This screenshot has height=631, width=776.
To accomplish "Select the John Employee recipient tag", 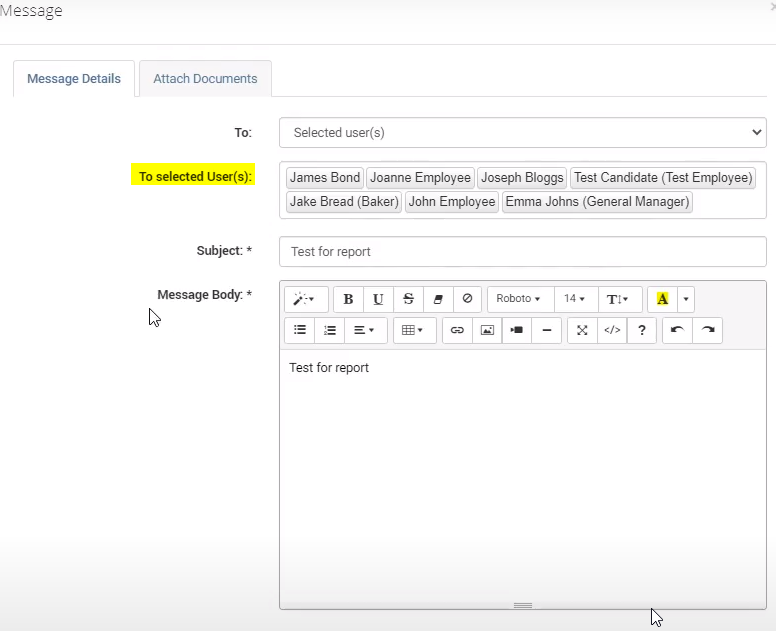I will 452,202.
